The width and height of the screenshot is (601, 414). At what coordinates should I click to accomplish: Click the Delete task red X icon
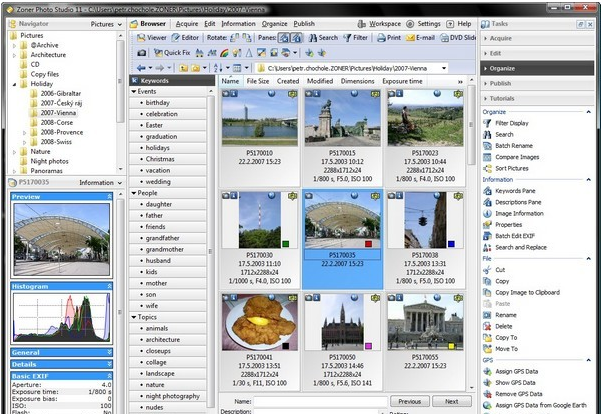click(x=487, y=326)
